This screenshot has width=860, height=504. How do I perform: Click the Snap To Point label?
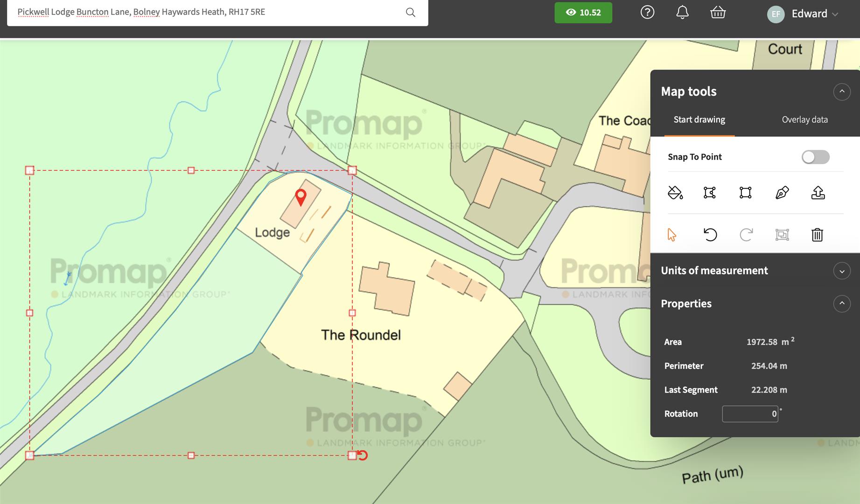[x=695, y=157]
